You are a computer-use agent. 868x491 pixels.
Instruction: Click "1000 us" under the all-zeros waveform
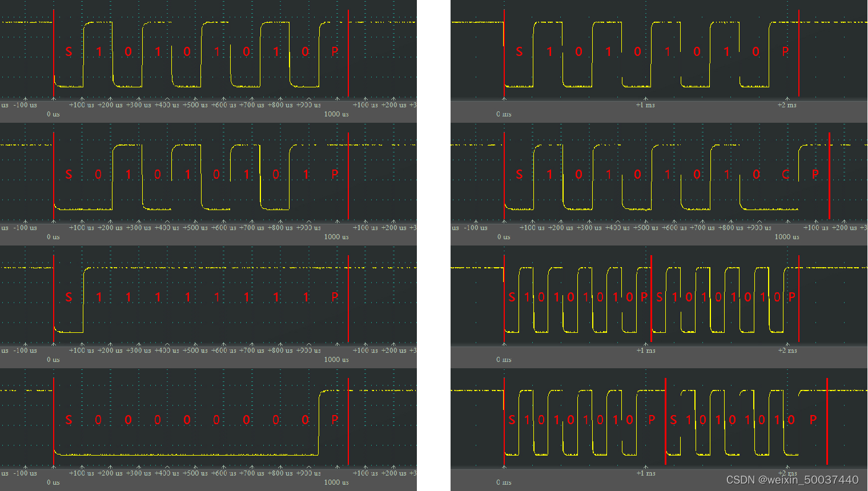coord(336,482)
